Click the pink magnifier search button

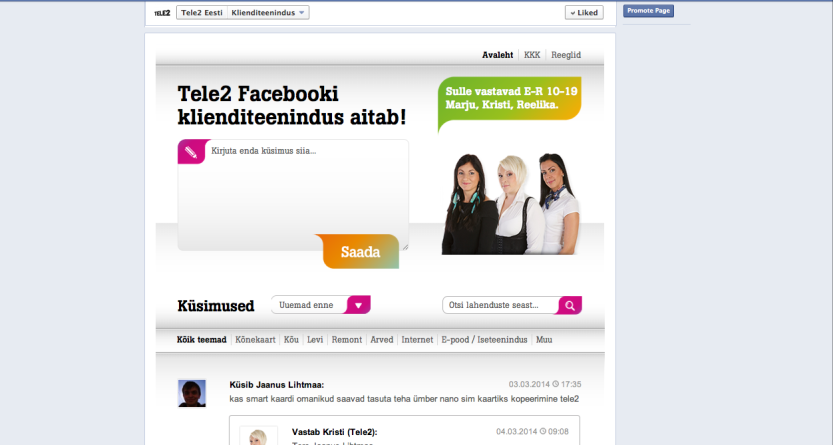tap(570, 305)
